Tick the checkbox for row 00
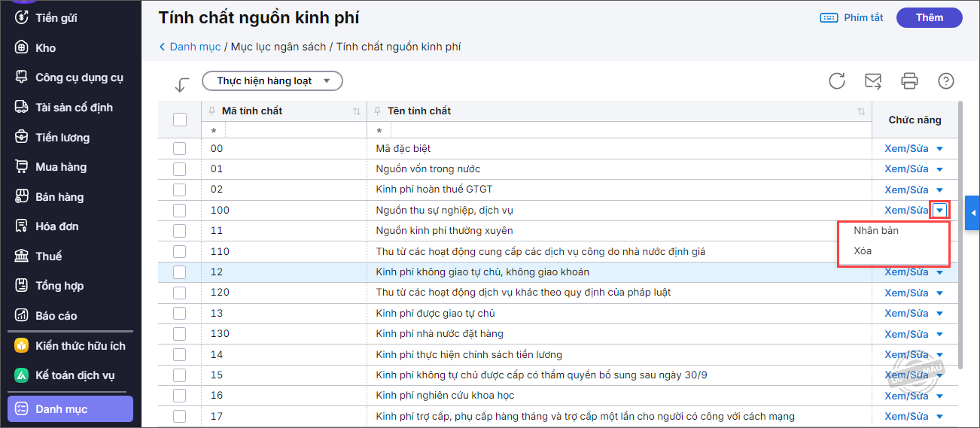Image resolution: width=980 pixels, height=428 pixels. (179, 149)
